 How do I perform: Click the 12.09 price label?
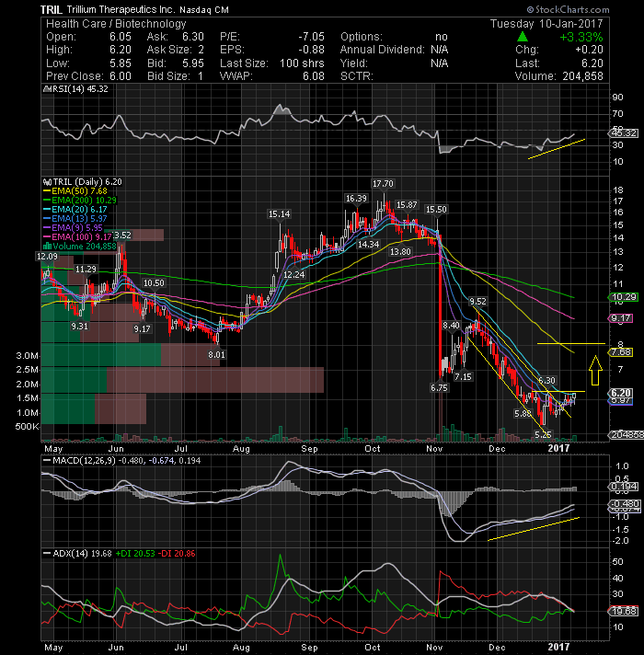coord(47,256)
